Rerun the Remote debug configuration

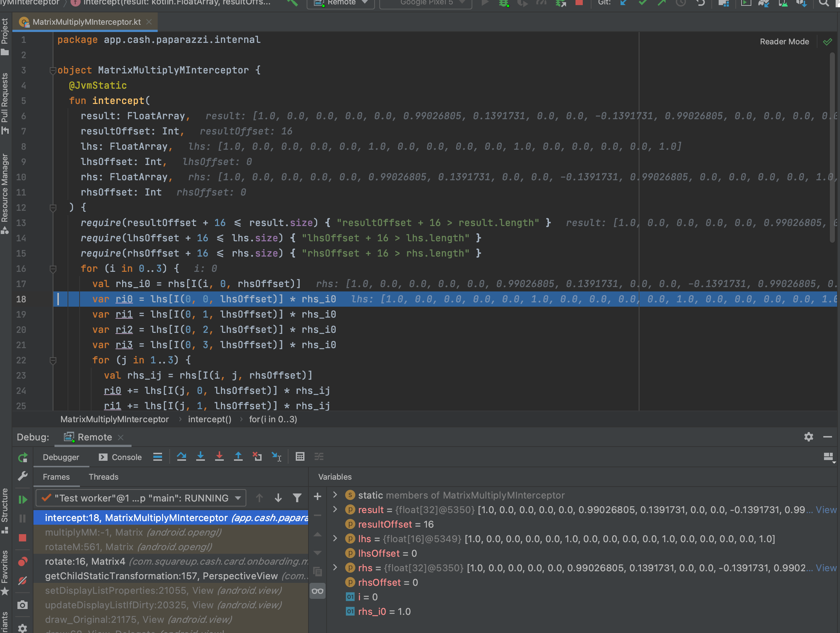coord(23,457)
